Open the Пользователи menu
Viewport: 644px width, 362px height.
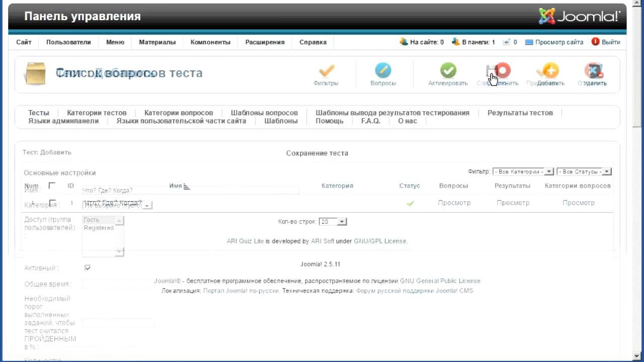coord(68,42)
